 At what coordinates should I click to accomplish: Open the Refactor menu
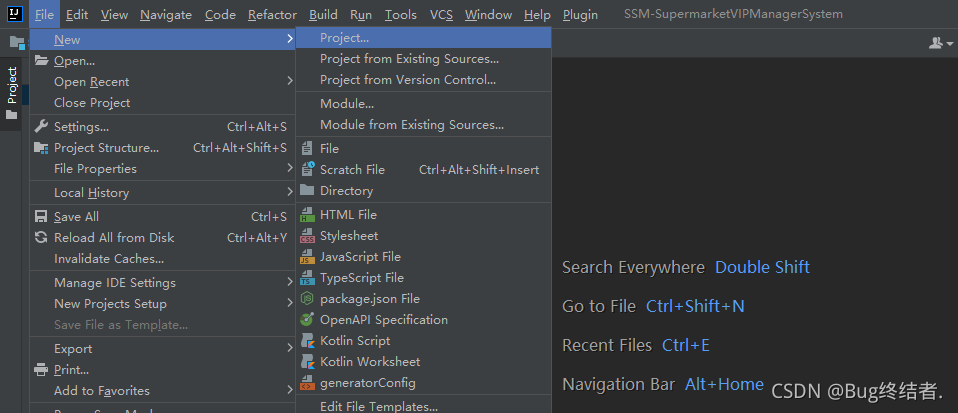coord(272,15)
